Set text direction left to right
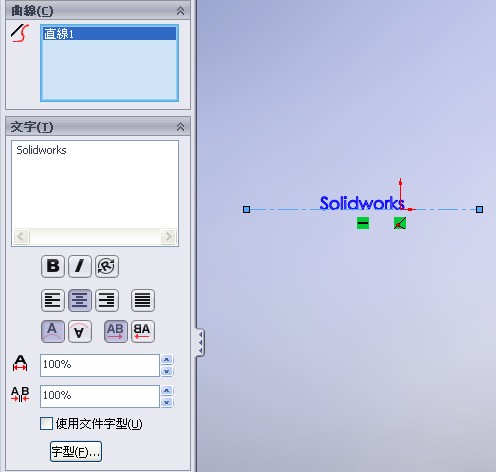This screenshot has height=472, width=496. click(116, 331)
